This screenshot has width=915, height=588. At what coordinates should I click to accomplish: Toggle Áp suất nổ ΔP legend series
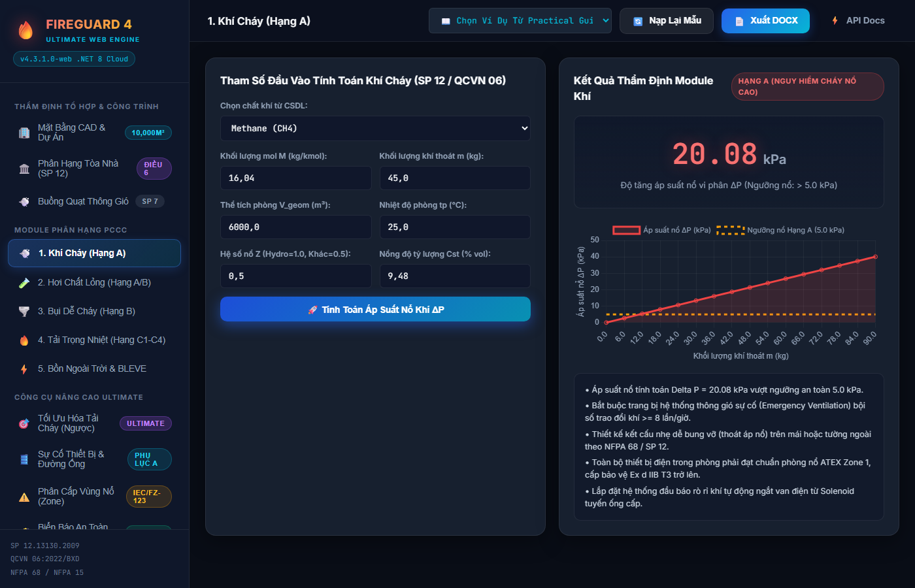pyautogui.click(x=661, y=230)
